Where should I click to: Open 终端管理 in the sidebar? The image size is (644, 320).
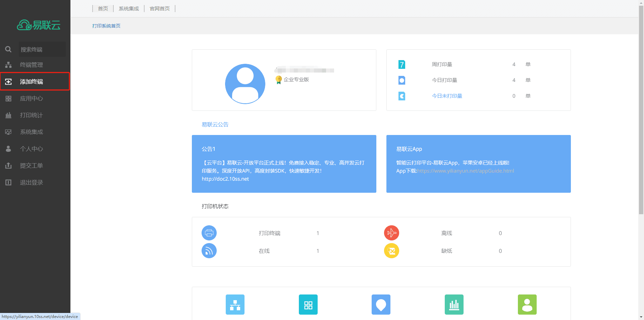(x=31, y=65)
